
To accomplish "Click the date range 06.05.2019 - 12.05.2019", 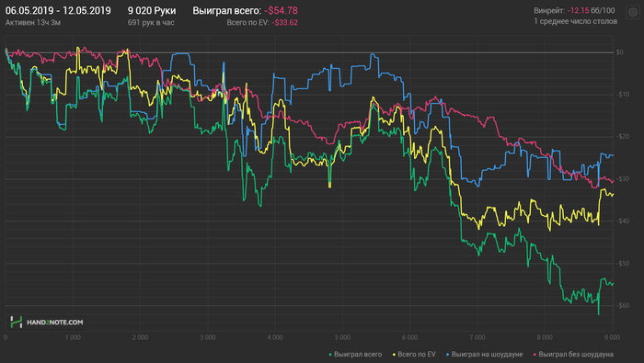I will 58,11.
